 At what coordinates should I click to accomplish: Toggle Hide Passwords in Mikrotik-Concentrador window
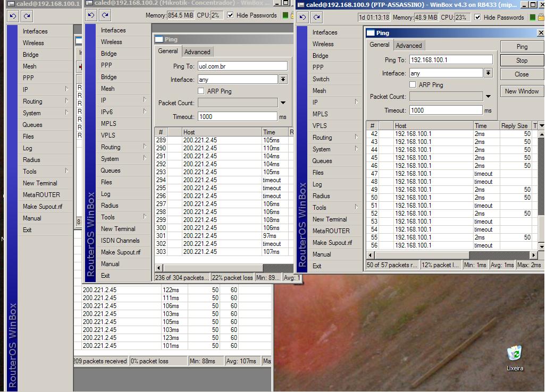tap(230, 15)
